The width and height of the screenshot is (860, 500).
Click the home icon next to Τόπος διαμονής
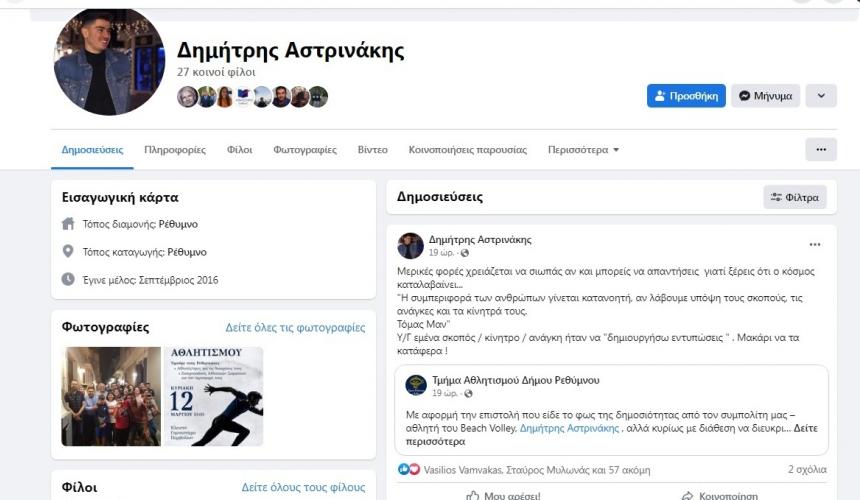click(68, 224)
